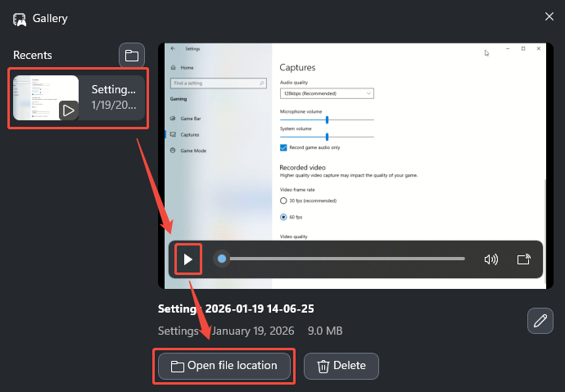Select the Settings recording in Recents list

click(x=79, y=97)
